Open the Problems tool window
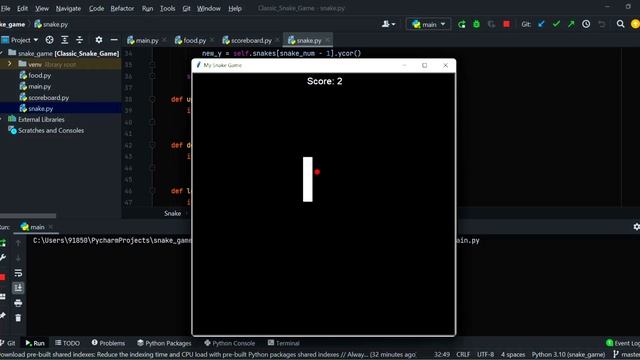Viewport: 640px width, 360px height. click(108, 343)
